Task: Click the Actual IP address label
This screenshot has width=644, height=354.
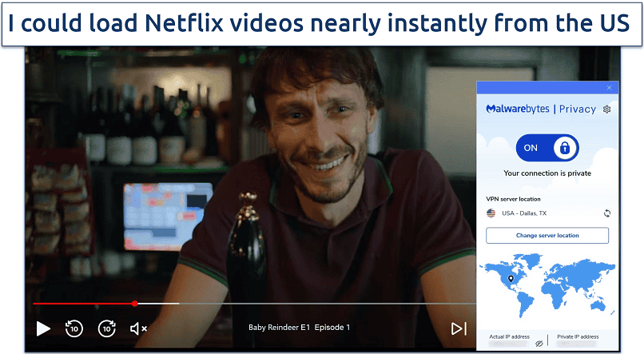Action: [509, 336]
